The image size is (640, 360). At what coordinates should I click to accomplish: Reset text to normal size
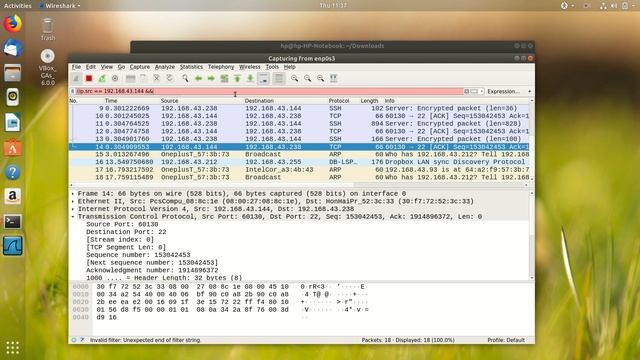[x=321, y=78]
